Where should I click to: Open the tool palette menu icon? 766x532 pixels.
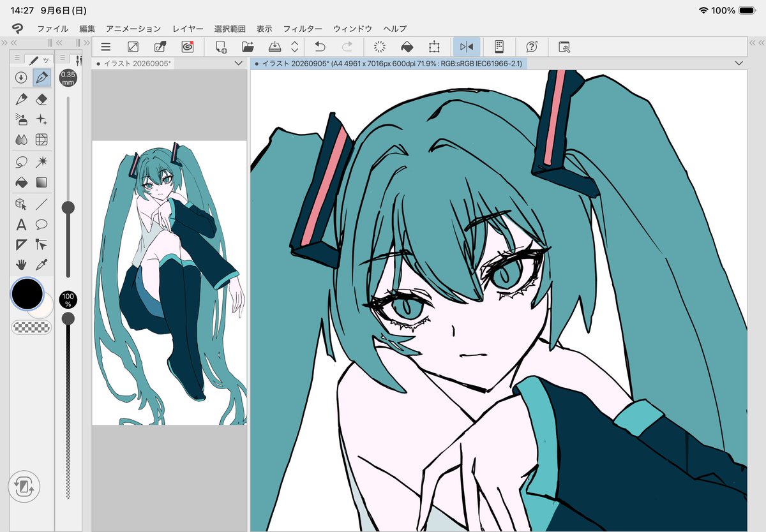click(17, 58)
